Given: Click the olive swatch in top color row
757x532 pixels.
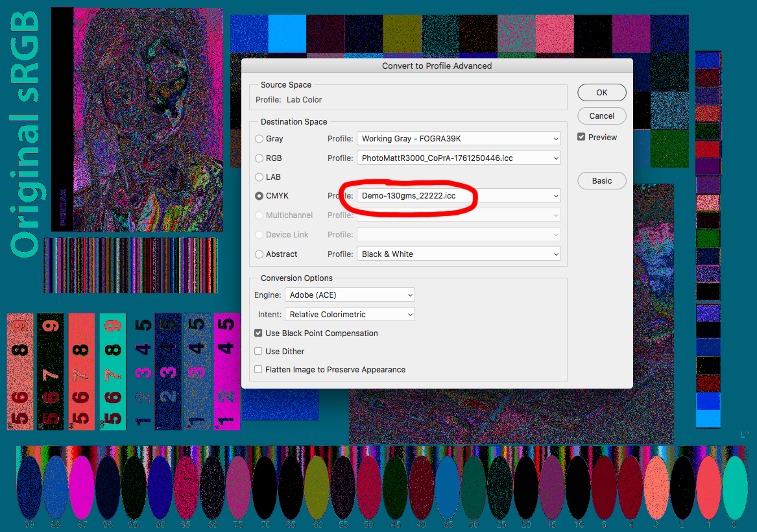Looking at the screenshot, I should [402, 33].
